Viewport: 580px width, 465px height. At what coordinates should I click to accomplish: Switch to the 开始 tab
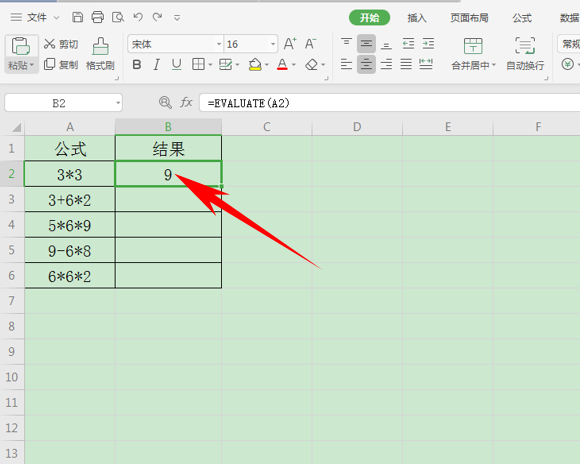click(x=369, y=18)
